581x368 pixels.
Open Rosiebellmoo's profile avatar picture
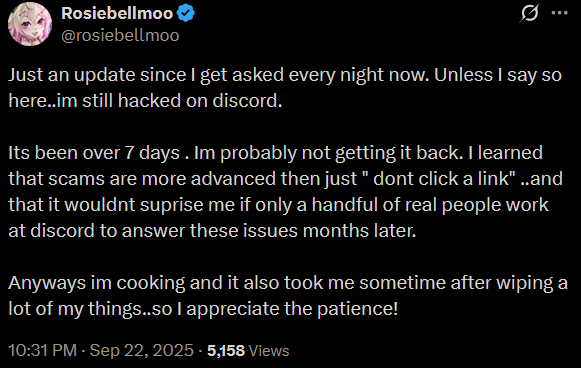[x=30, y=24]
